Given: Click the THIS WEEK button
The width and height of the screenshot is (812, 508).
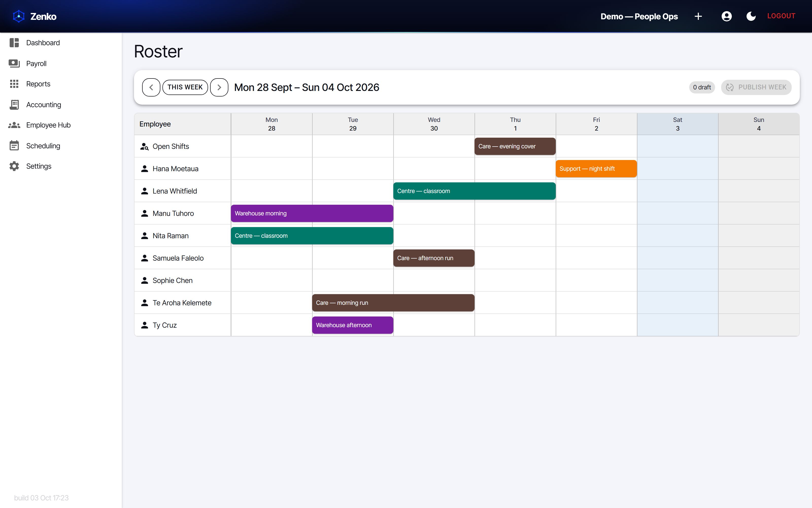Looking at the screenshot, I should (x=185, y=87).
